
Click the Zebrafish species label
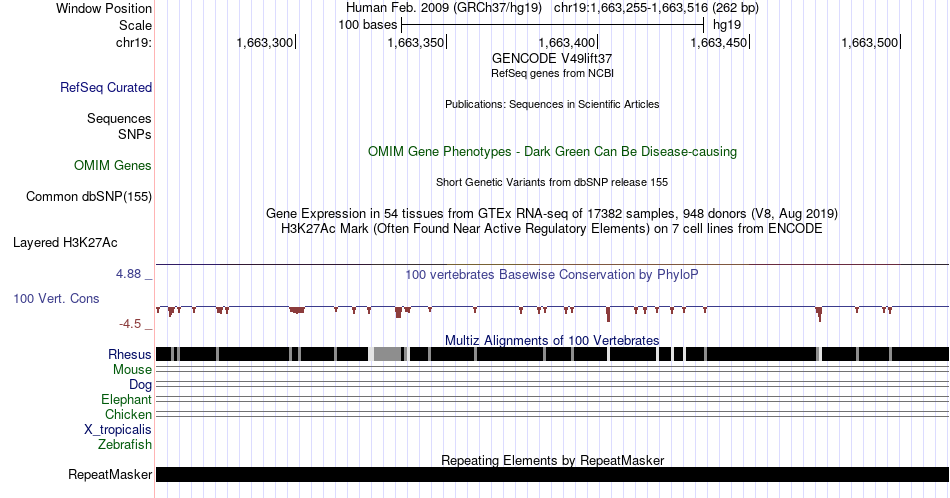(x=125, y=444)
